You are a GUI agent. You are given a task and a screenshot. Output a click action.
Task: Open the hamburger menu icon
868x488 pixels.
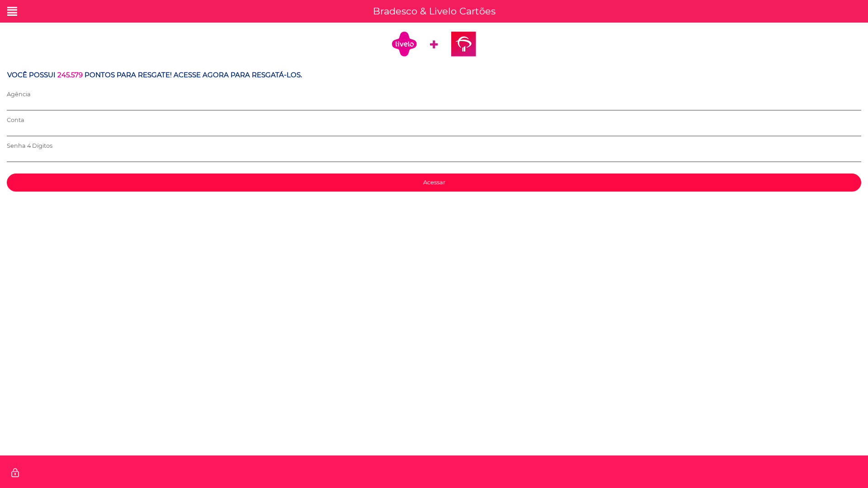pos(12,11)
